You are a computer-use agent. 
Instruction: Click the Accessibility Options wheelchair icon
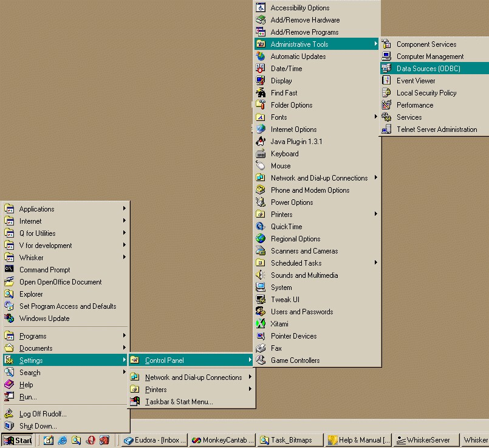click(x=261, y=7)
